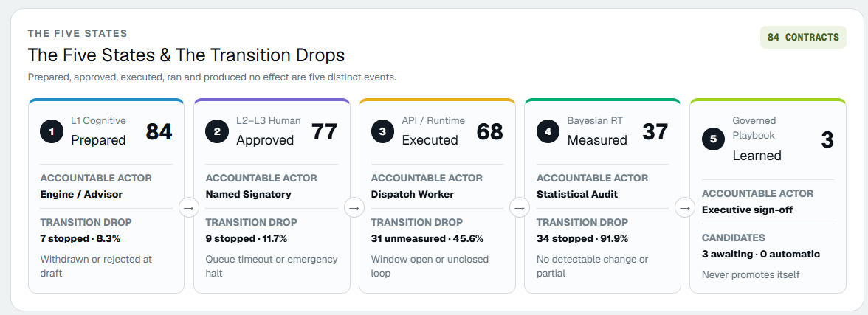Click the L1 Cognitive label
This screenshot has width=868, height=315.
(x=99, y=121)
